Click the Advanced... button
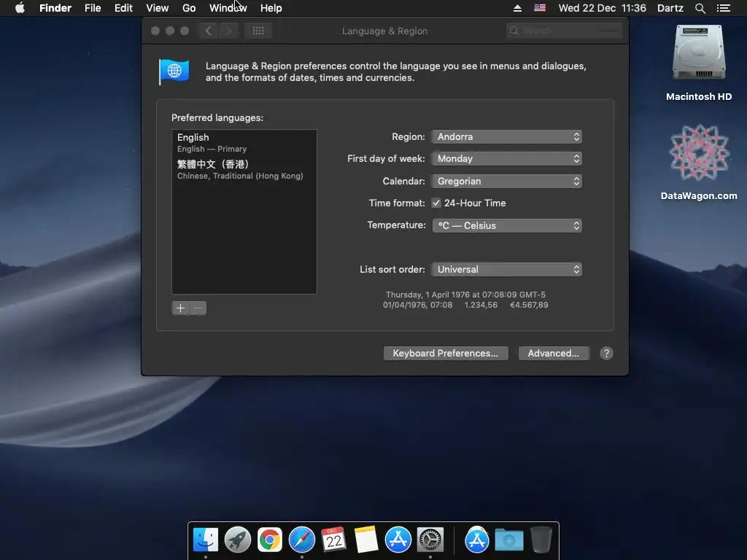The height and width of the screenshot is (560, 747). tap(553, 354)
